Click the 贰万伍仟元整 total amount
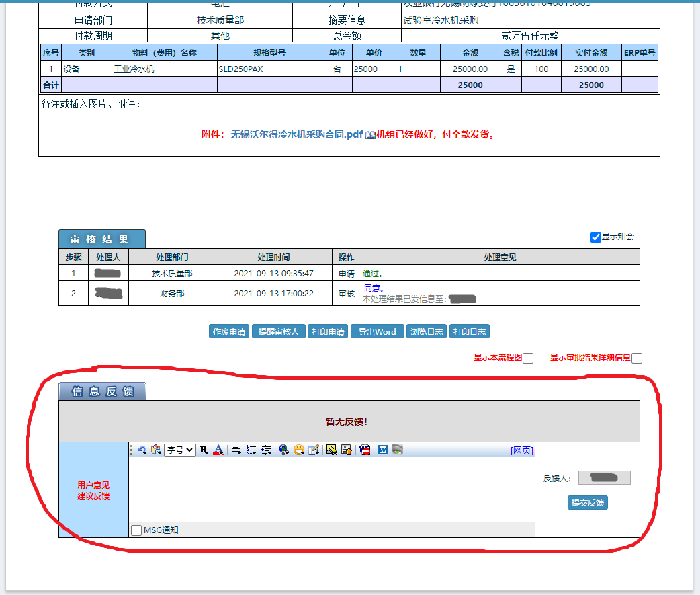The width and height of the screenshot is (700, 595). tap(530, 36)
